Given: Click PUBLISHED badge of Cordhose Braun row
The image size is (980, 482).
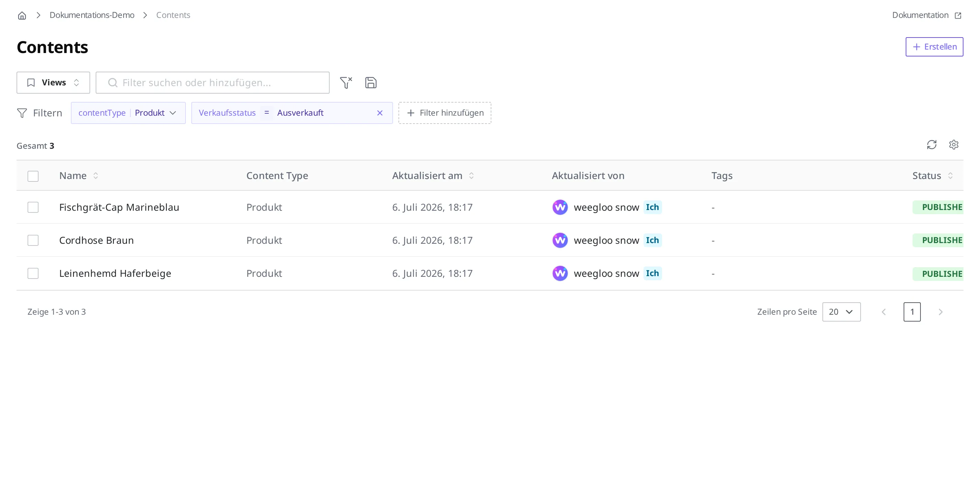Looking at the screenshot, I should pyautogui.click(x=938, y=240).
